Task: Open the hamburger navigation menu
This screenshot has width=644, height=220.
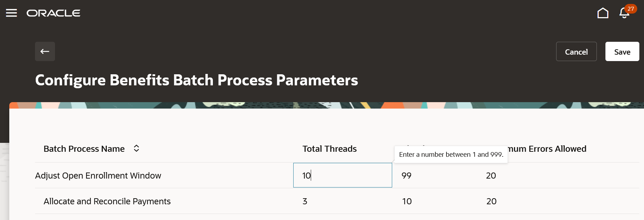Action: click(x=11, y=13)
